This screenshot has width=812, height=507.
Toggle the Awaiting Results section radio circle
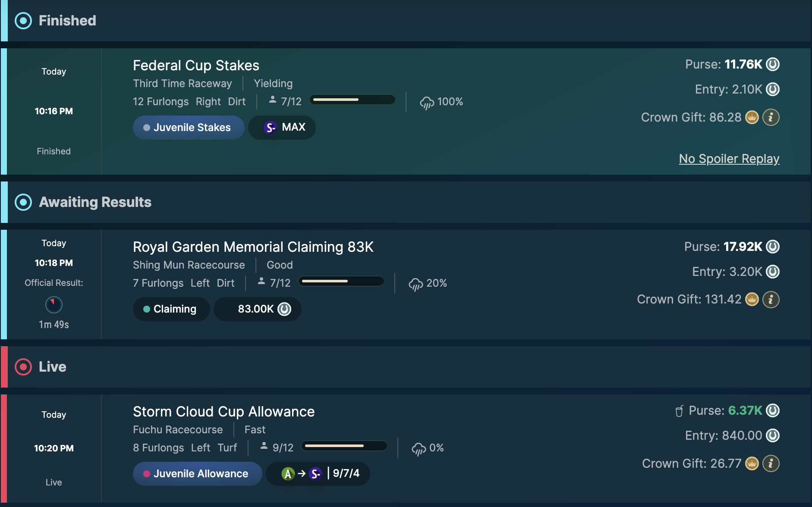[x=23, y=202]
